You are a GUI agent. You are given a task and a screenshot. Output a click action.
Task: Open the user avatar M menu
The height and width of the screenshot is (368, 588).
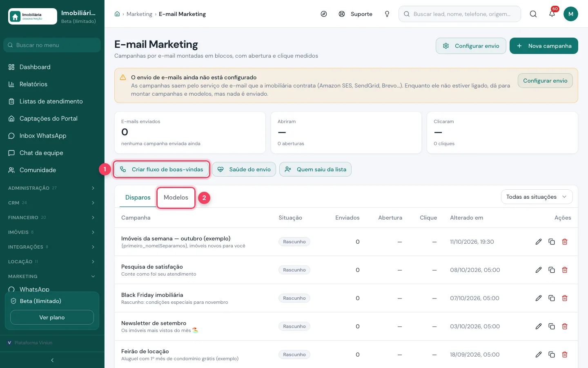571,14
